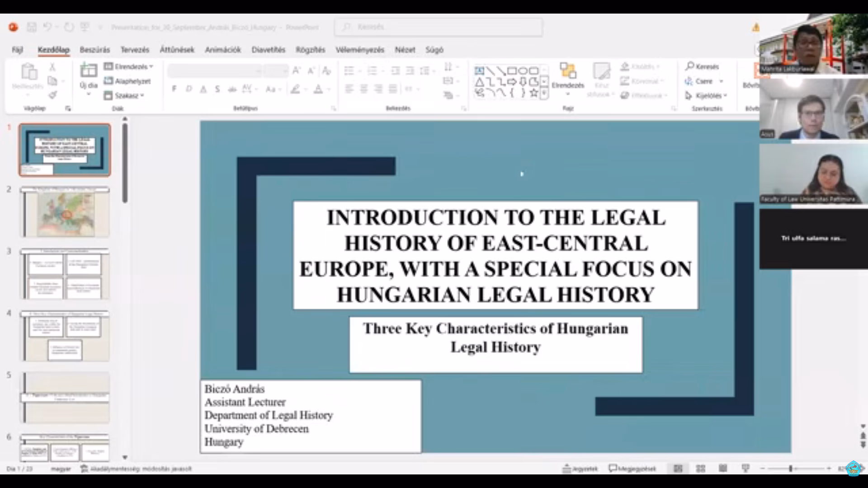The image size is (868, 488).
Task: Expand the shapes gallery more arrow
Action: click(544, 94)
